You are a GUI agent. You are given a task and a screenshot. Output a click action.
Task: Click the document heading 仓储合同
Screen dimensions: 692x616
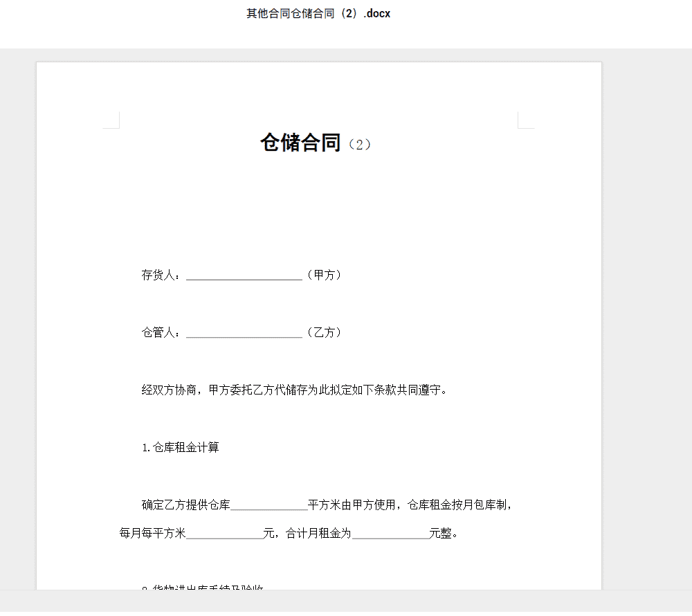300,143
